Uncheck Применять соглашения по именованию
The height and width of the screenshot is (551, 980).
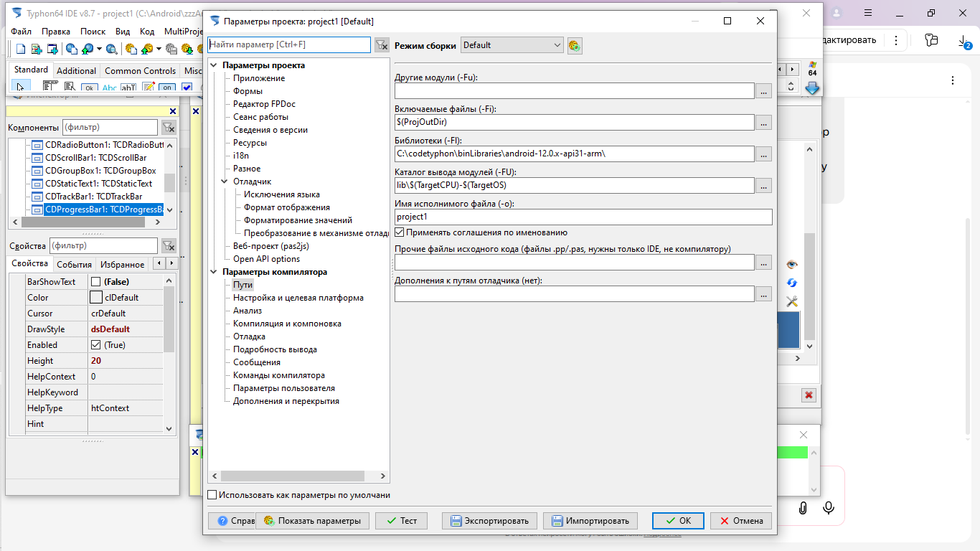(400, 232)
